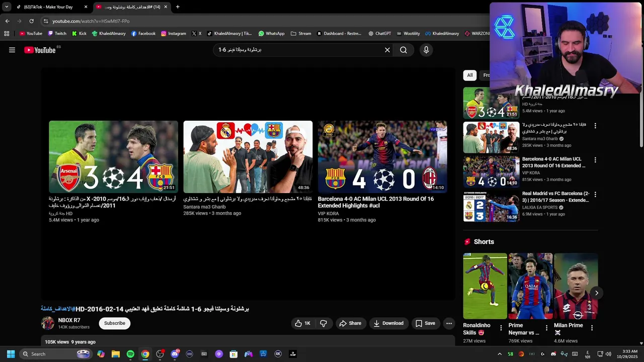Open the Instagram bookmark
Screen dimensions: 644x362
173,34
